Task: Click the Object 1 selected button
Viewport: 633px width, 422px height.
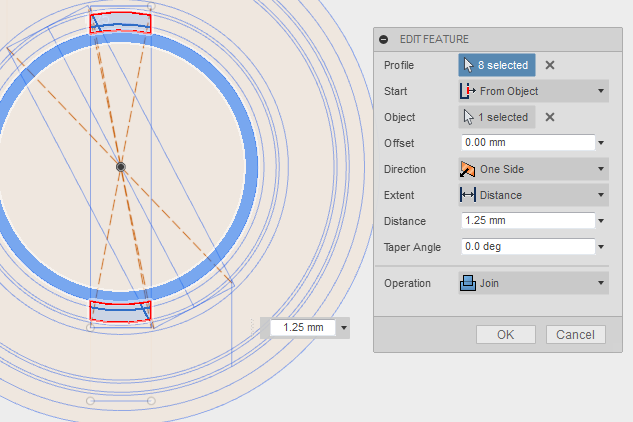Action: pos(497,117)
